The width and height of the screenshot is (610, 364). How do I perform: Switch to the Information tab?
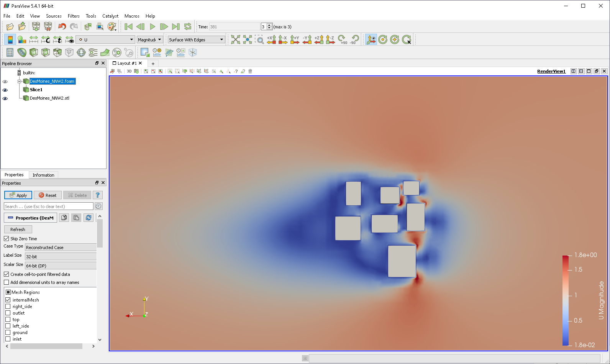coord(43,175)
